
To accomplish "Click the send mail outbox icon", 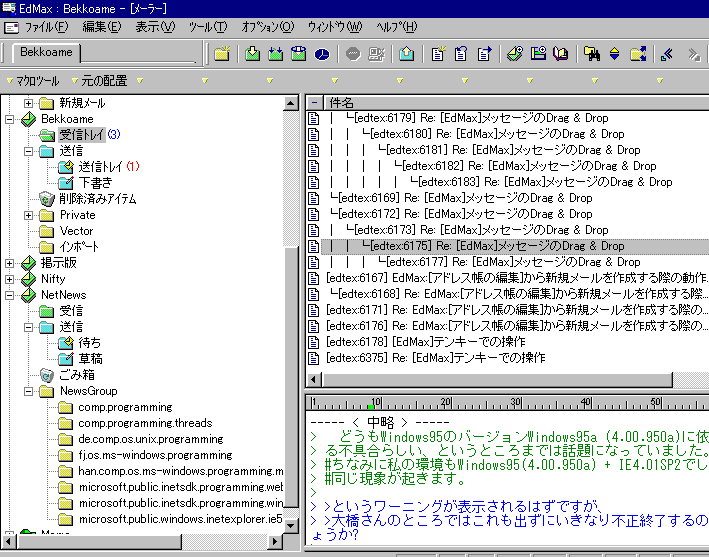I will [x=406, y=54].
